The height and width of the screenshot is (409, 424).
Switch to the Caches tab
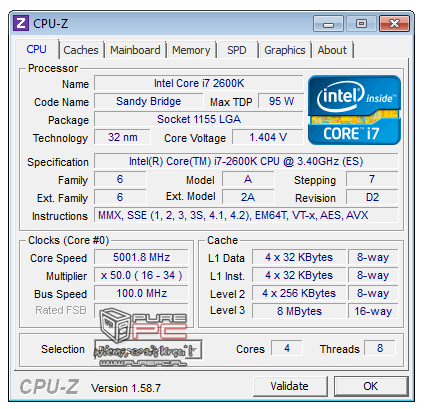[x=81, y=50]
